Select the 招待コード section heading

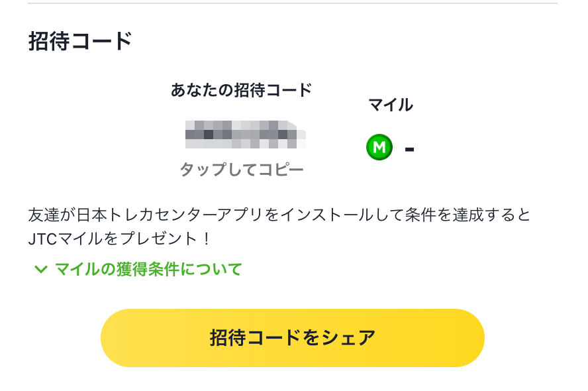pos(80,41)
